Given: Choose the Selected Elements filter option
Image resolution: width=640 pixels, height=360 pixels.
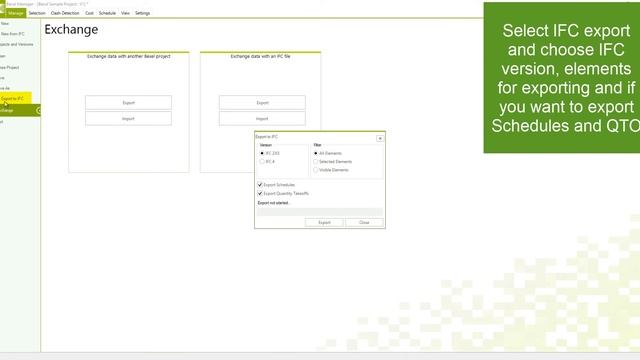Looking at the screenshot, I should point(316,162).
